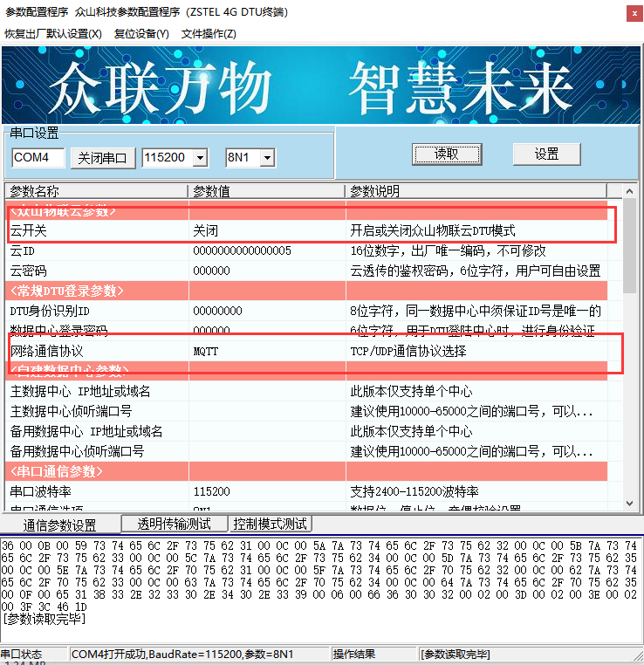Select the <常规DTU登录参数> section header
The height and width of the screenshot is (665, 644).
pyautogui.click(x=306, y=291)
